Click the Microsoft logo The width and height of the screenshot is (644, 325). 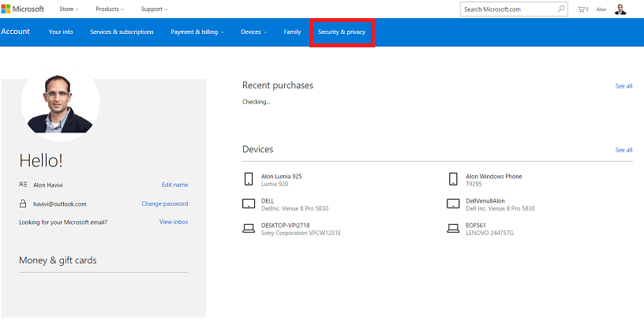[23, 9]
